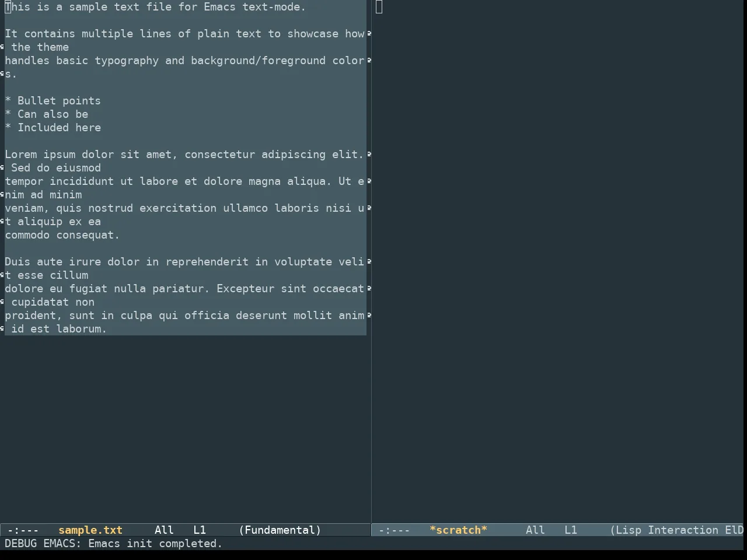Click the right-fringe wrap arrow after 'adipiscing elit.'

369,155
